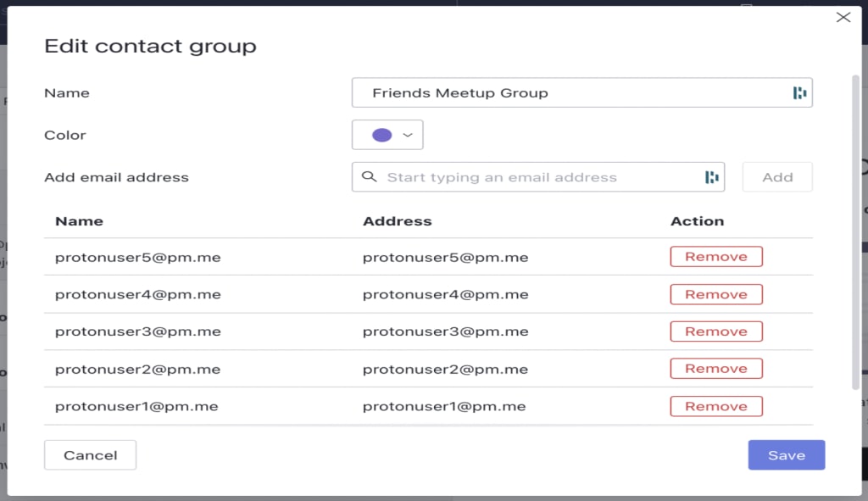Remove protonuser5@pm.me from the group
Viewport: 868px width, 501px height.
pos(716,257)
